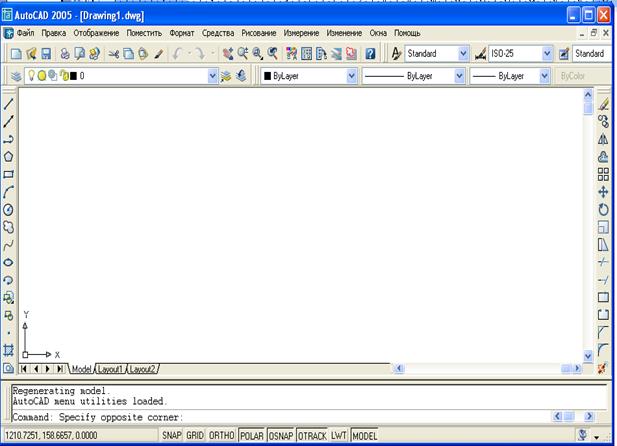This screenshot has height=446, width=617.
Task: Open the Файл menu
Action: (26, 33)
